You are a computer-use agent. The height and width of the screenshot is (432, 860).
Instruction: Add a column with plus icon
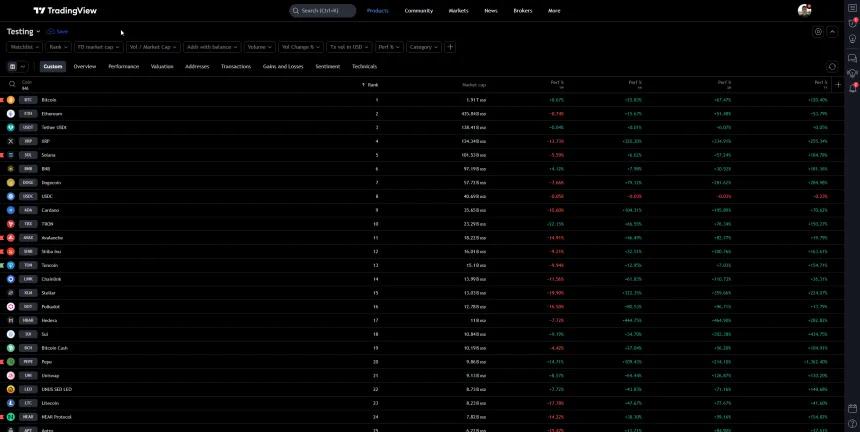pos(838,84)
